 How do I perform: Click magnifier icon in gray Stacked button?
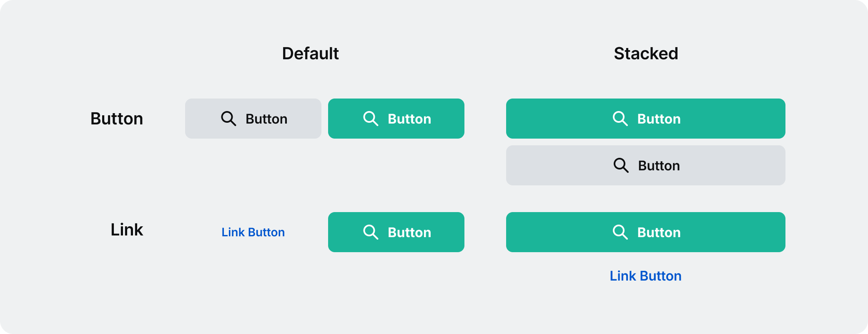[621, 165]
